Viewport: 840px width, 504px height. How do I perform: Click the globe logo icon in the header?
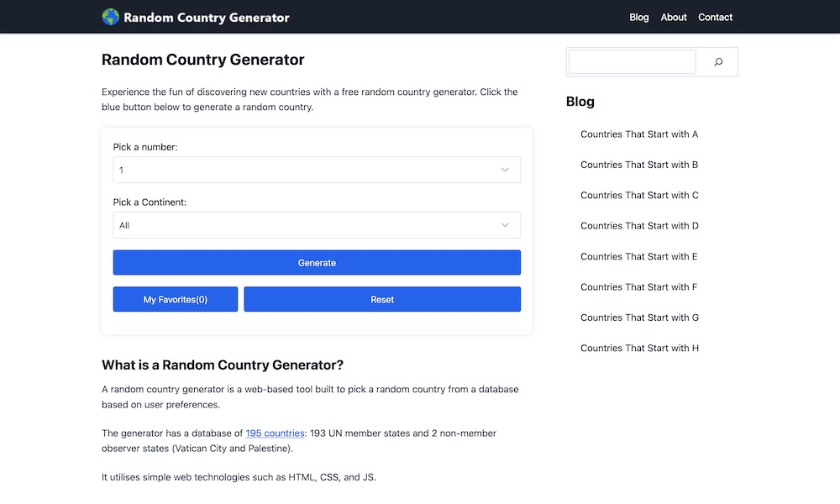coord(110,16)
